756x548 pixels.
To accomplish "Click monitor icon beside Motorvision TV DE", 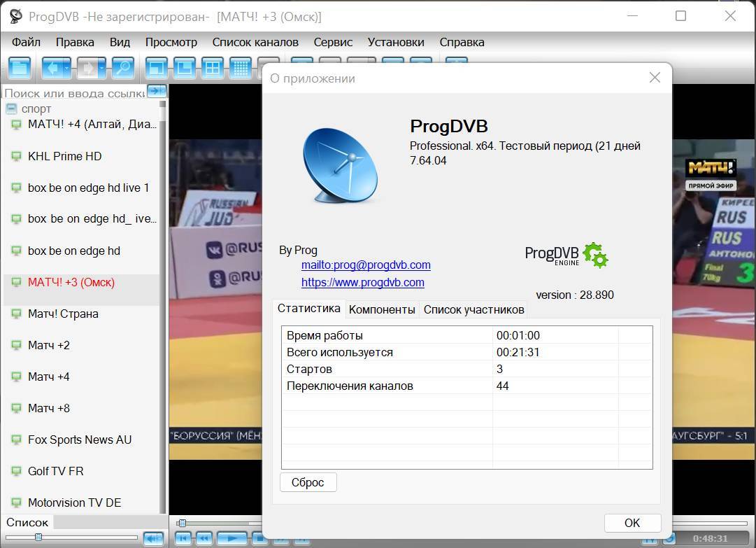I will tap(16, 503).
